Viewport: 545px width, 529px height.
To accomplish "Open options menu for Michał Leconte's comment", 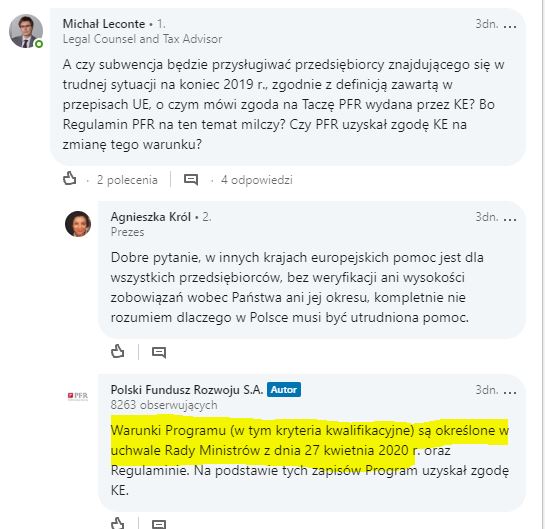I will click(x=510, y=26).
